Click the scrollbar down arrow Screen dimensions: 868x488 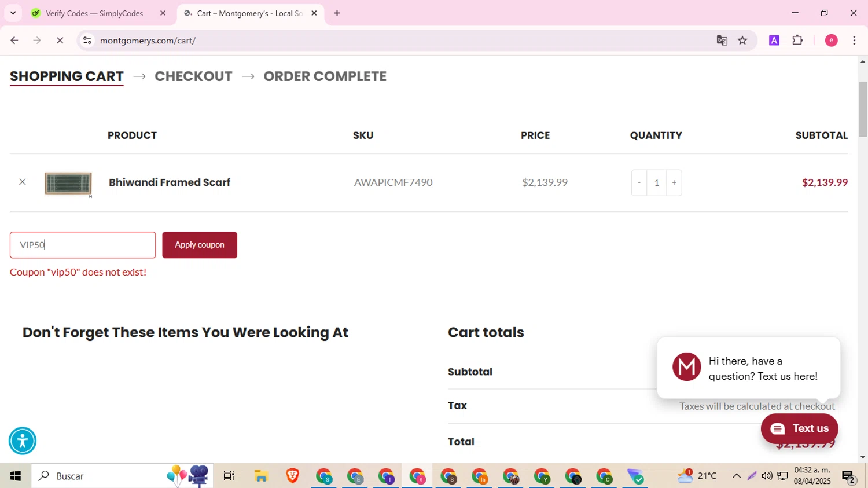pyautogui.click(x=863, y=457)
